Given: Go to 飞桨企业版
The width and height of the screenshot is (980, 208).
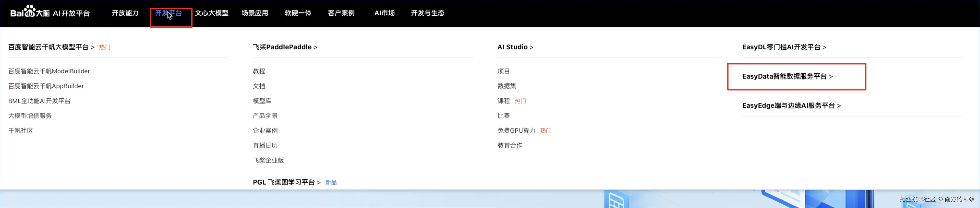Looking at the screenshot, I should pyautogui.click(x=268, y=160).
